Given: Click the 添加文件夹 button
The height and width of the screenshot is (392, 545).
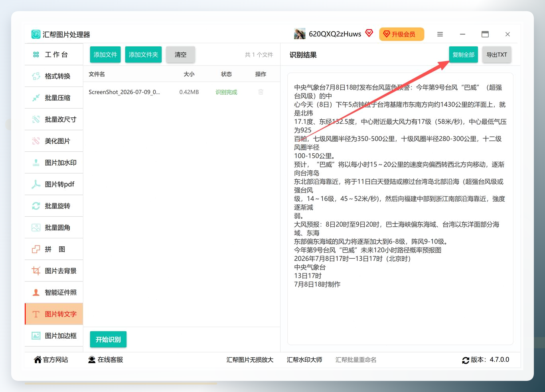Looking at the screenshot, I should (x=143, y=55).
